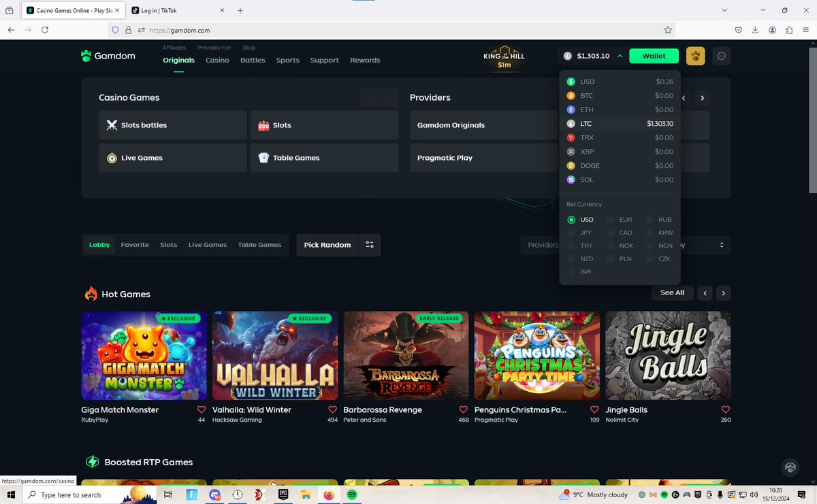This screenshot has width=817, height=504.
Task: Favorite Penguins Christmas Party Time with the heart
Action: point(594,409)
